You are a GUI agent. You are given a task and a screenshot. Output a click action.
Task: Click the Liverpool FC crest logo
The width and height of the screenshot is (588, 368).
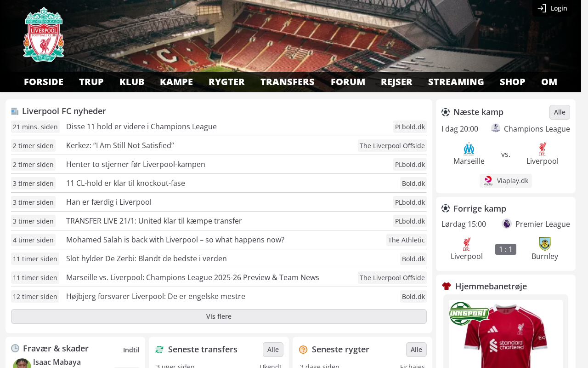pos(44,34)
